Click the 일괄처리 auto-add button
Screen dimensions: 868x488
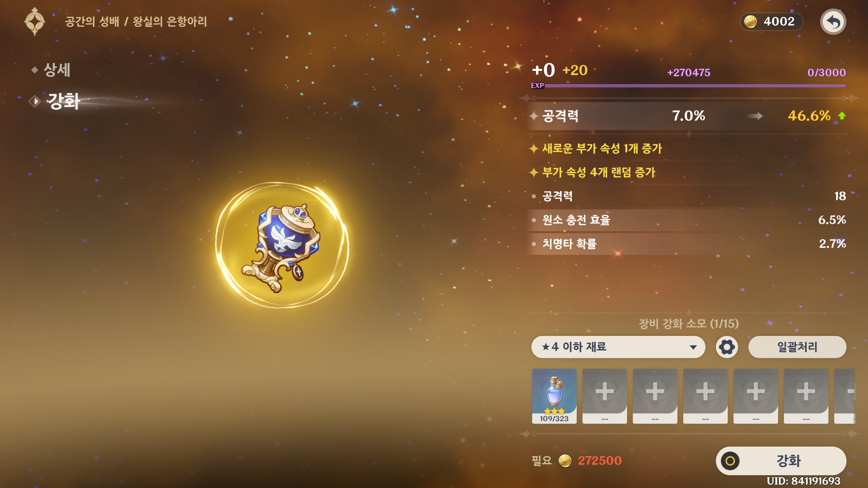coord(797,347)
